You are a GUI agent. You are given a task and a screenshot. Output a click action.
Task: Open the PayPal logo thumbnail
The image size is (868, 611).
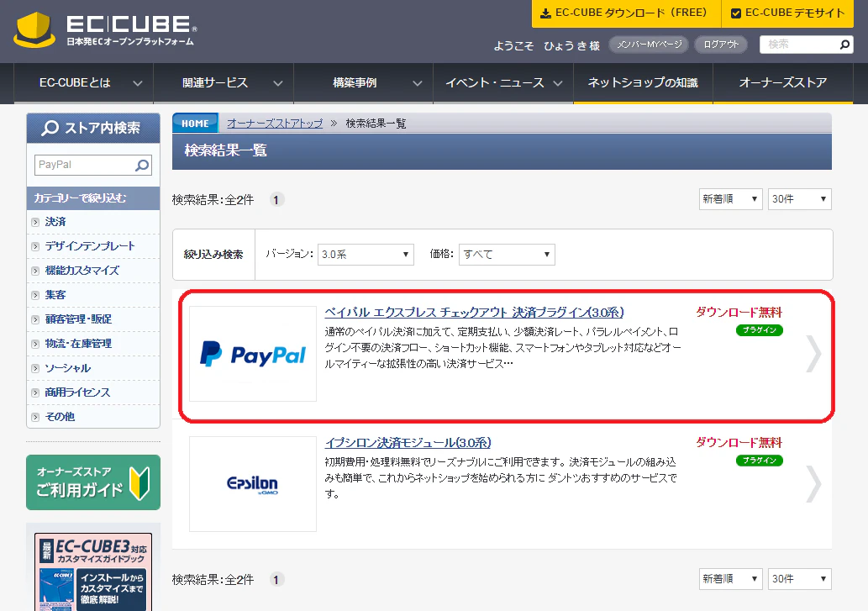click(253, 354)
